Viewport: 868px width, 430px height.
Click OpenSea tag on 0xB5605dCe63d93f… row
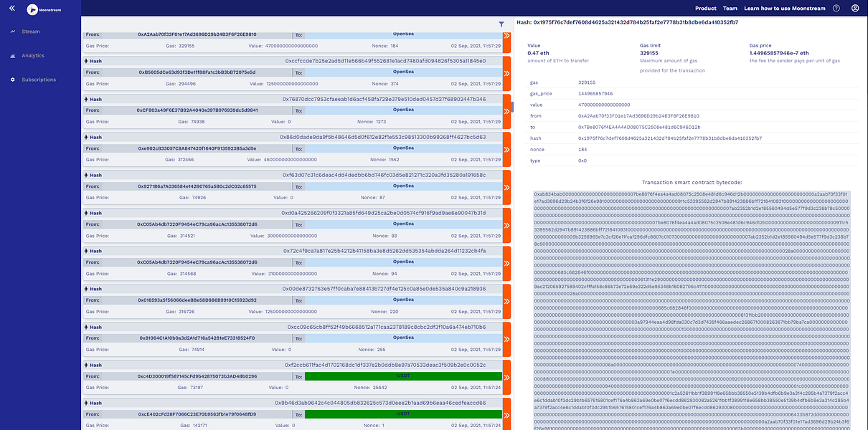(x=403, y=72)
